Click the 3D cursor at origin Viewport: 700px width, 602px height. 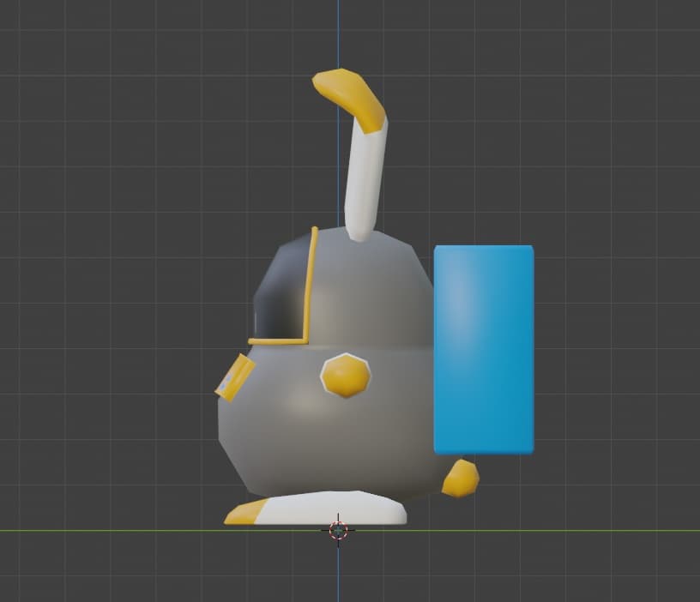338,530
